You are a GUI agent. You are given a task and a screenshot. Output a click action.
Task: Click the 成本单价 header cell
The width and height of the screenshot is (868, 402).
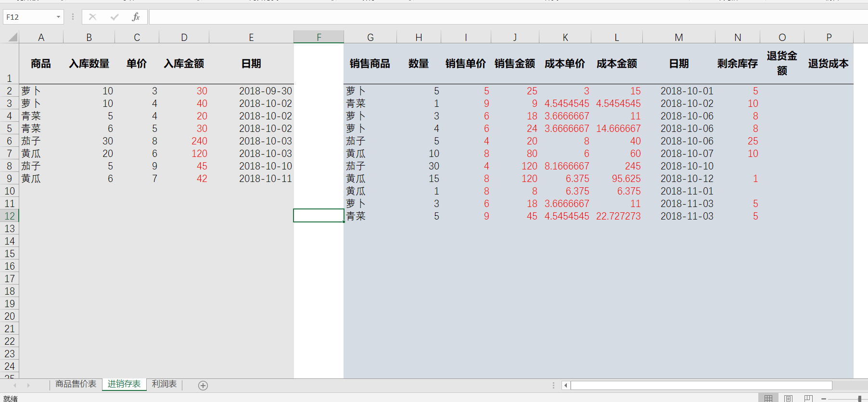pyautogui.click(x=565, y=64)
